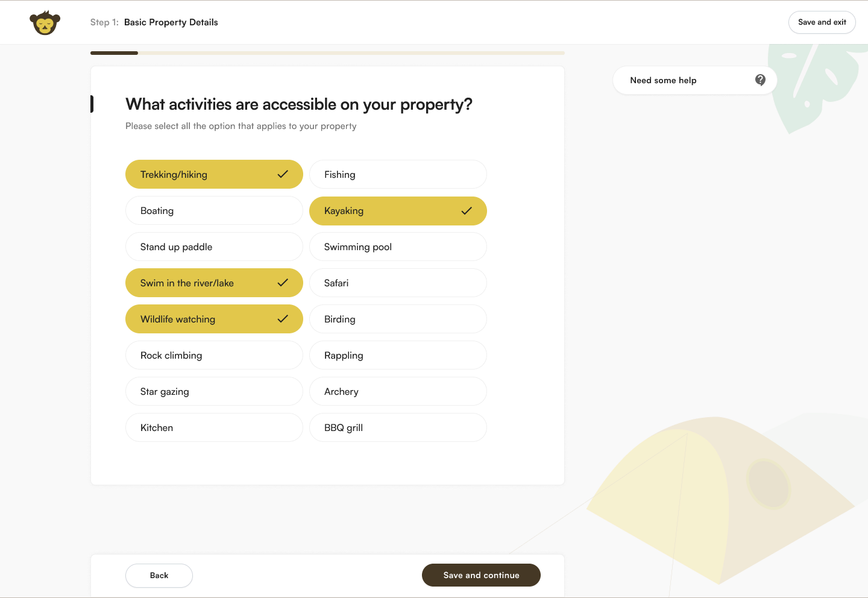Click the Save and exit button
Viewport: 868px width, 598px height.
tap(822, 22)
